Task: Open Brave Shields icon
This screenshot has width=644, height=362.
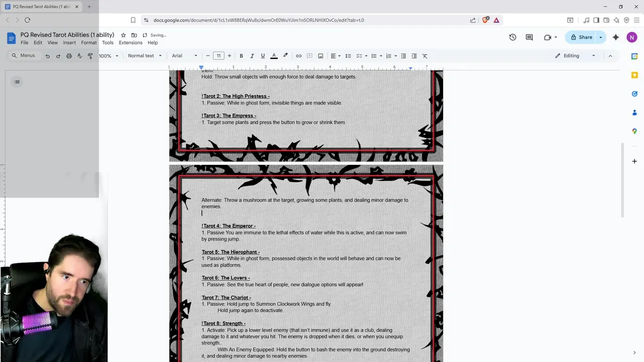Action: point(486,20)
